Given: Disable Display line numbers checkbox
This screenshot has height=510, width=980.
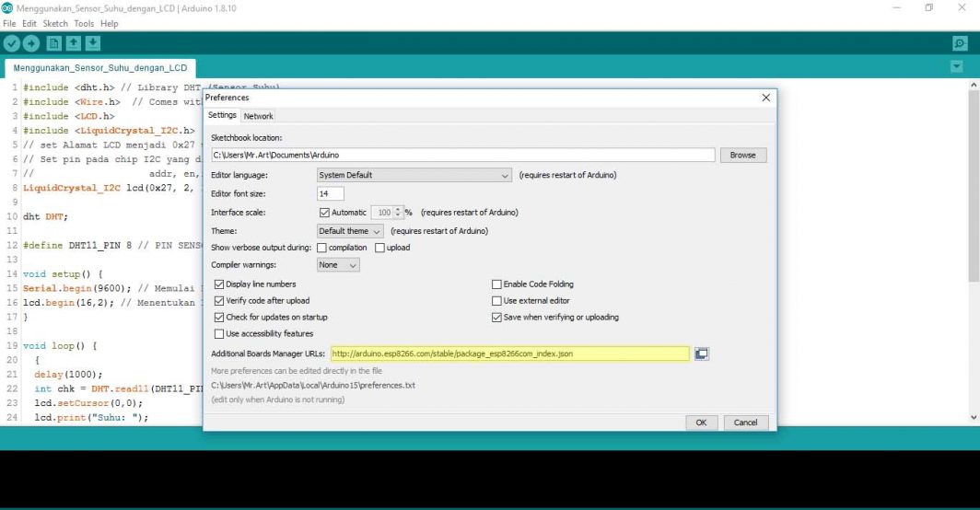Looking at the screenshot, I should pyautogui.click(x=219, y=284).
